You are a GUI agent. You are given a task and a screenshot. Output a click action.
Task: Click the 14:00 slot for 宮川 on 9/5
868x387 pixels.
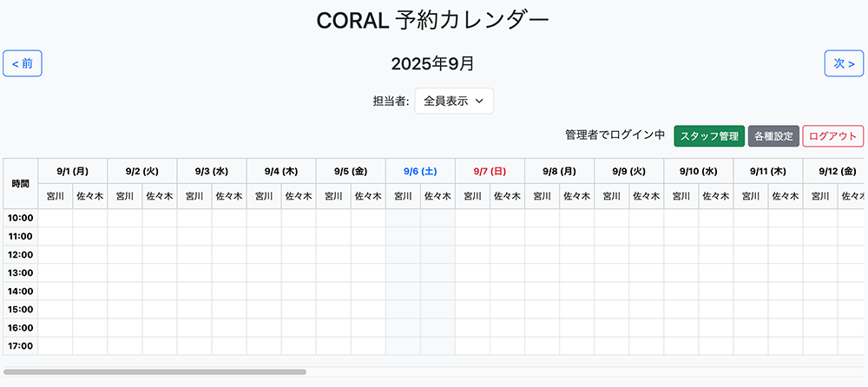click(333, 292)
